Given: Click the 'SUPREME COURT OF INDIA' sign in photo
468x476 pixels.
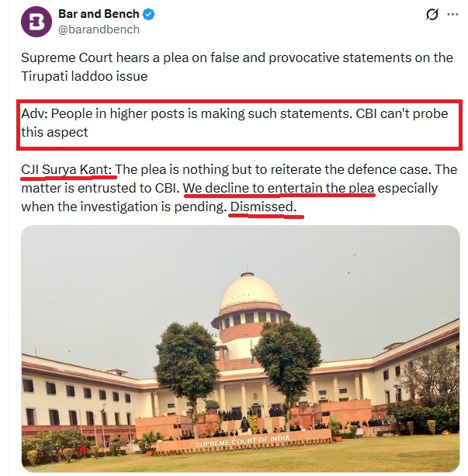Looking at the screenshot, I should pos(242,441).
